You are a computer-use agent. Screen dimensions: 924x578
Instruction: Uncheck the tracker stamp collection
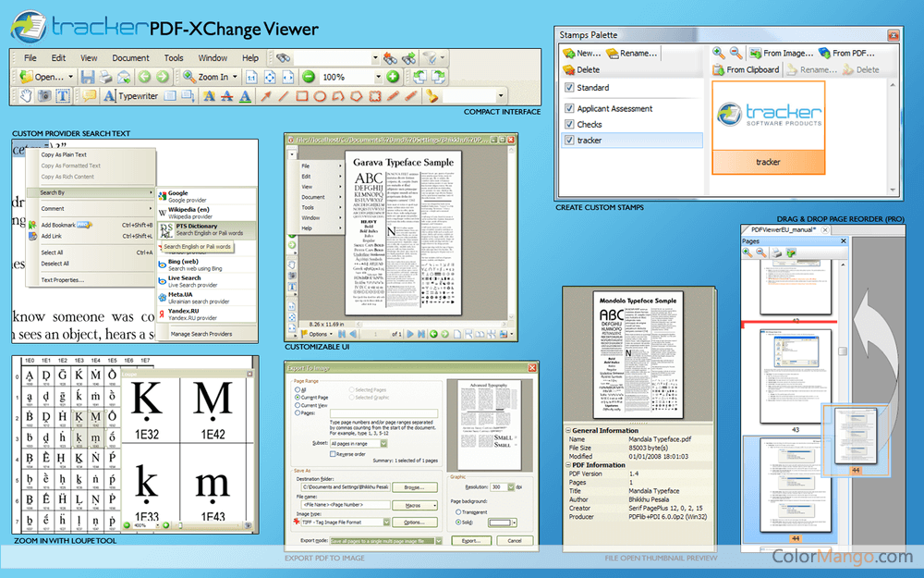[x=569, y=141]
